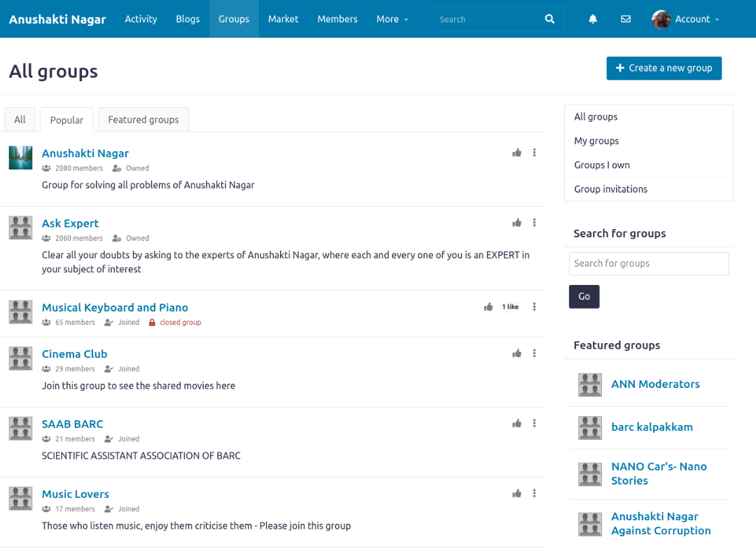Click the search magnifier icon in navbar

(549, 19)
